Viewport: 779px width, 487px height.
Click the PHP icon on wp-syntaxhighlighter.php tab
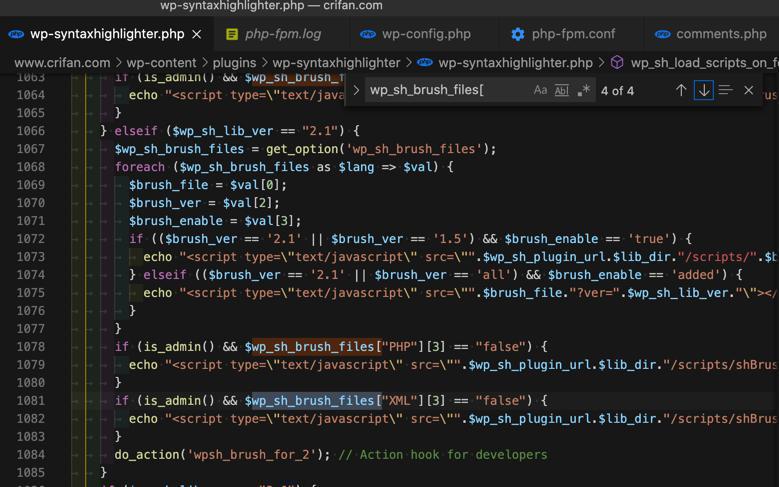[x=16, y=34]
